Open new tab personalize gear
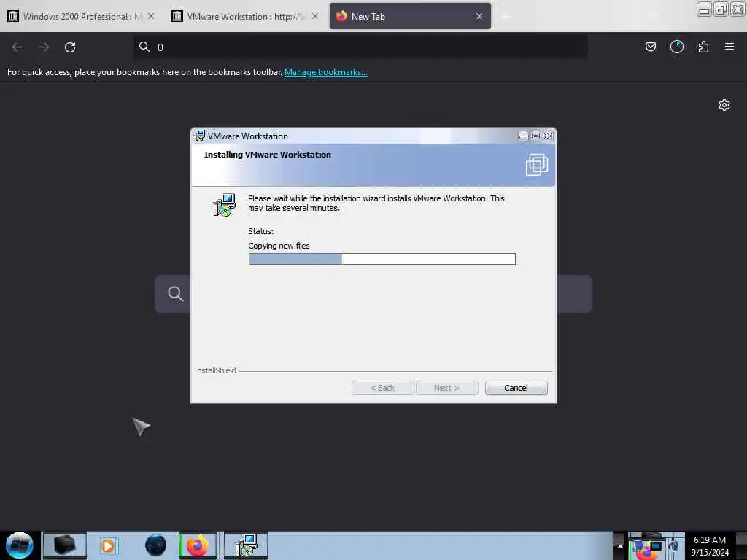This screenshot has height=560, width=747. pos(724,105)
